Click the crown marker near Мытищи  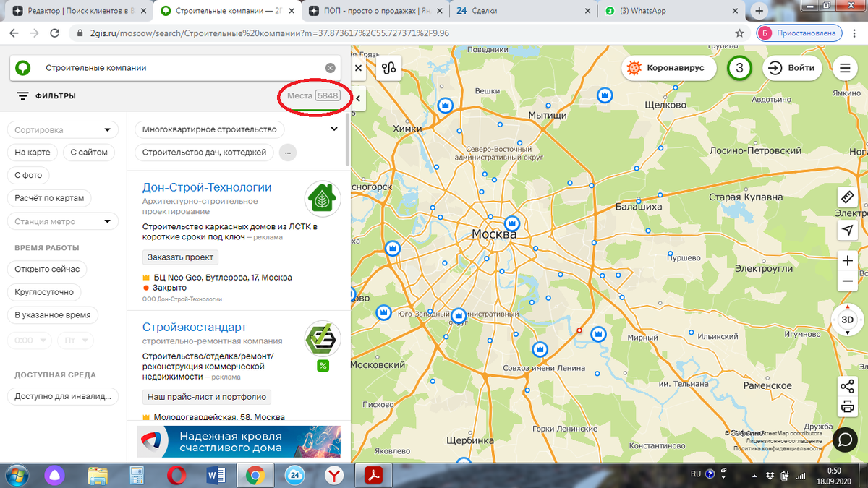click(605, 95)
